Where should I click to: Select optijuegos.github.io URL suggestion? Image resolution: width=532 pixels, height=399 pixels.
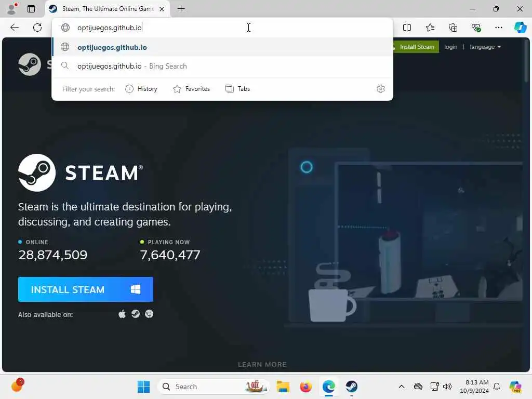222,47
